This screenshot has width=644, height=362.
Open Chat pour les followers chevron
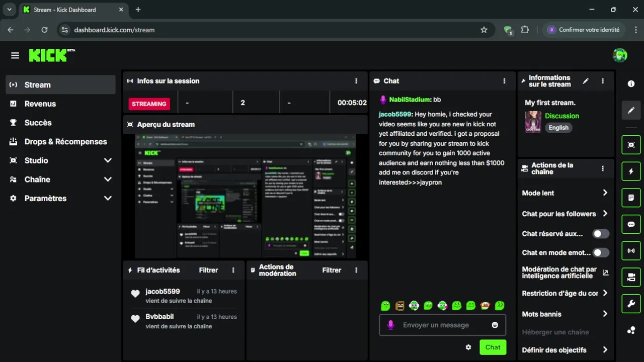(605, 213)
